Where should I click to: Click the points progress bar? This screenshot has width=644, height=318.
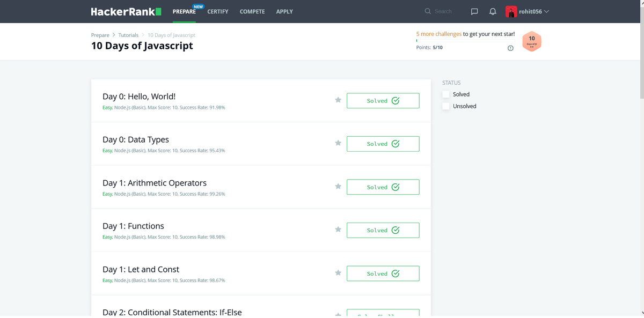click(465, 40)
